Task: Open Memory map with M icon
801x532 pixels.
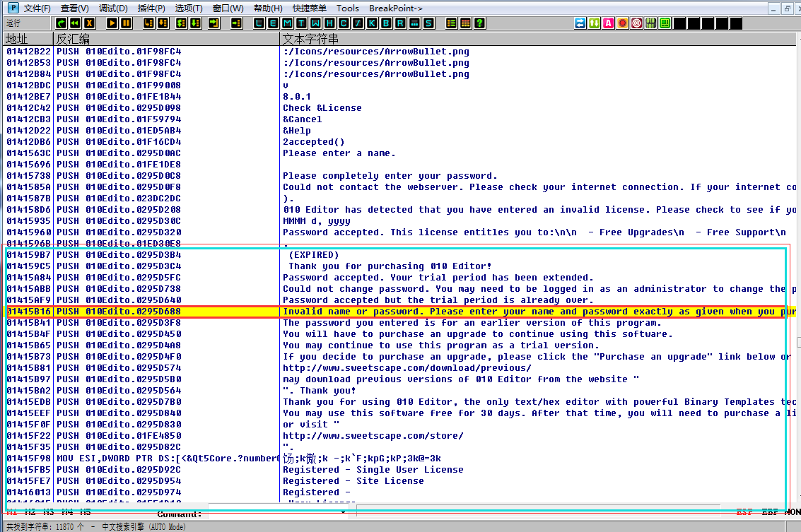Action: 287,23
